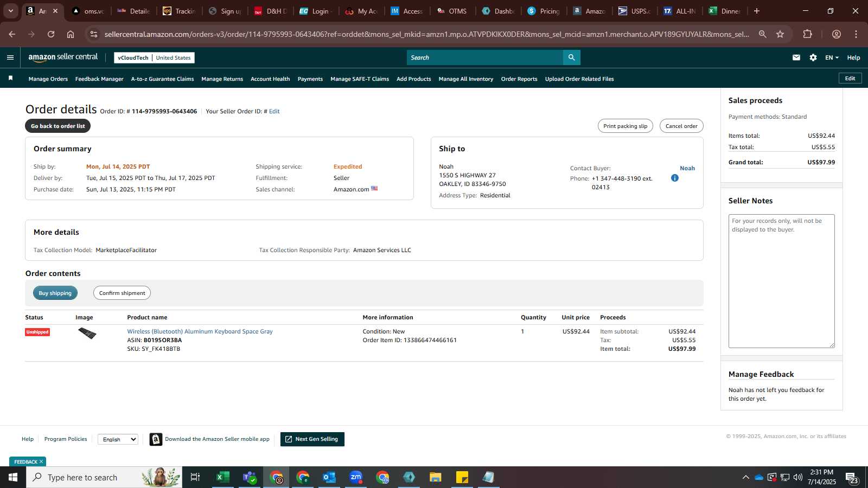Open Account Health menu item
The height and width of the screenshot is (488, 868).
click(x=270, y=79)
